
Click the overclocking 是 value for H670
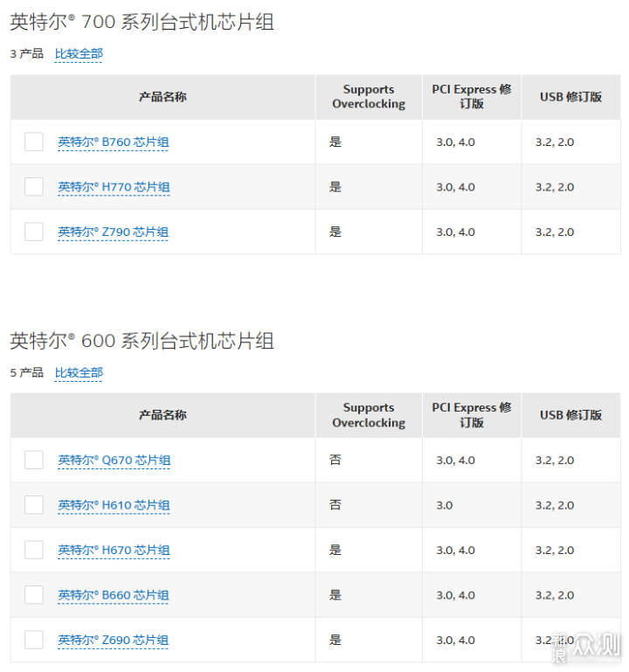point(335,550)
